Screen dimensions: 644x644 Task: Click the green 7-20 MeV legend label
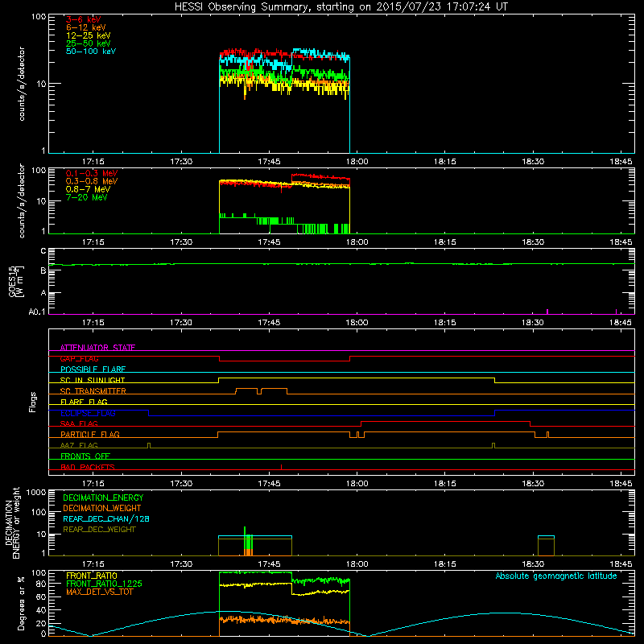click(x=86, y=197)
